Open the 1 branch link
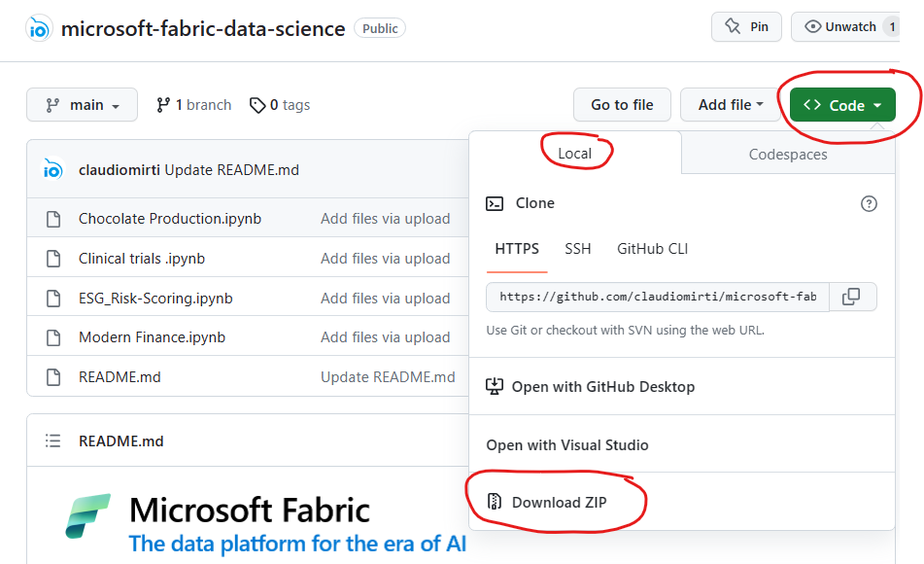Viewport: 924px width, 564px height. (x=194, y=105)
